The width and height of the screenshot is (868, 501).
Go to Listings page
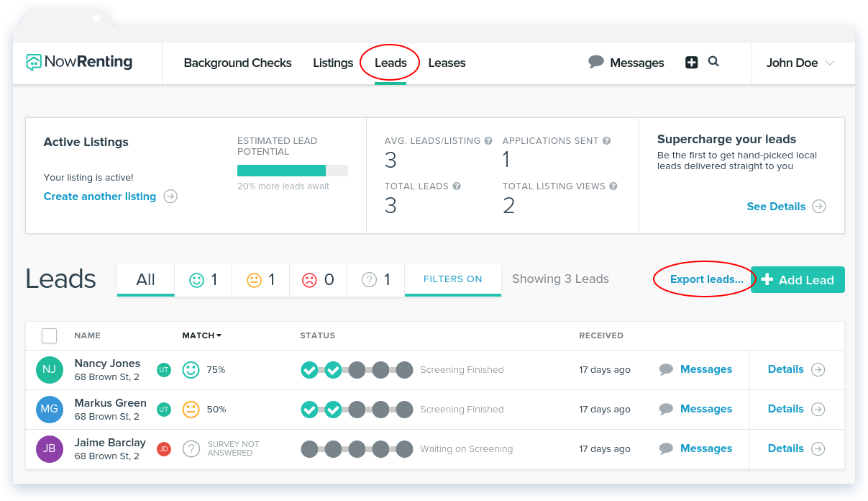[x=333, y=63]
